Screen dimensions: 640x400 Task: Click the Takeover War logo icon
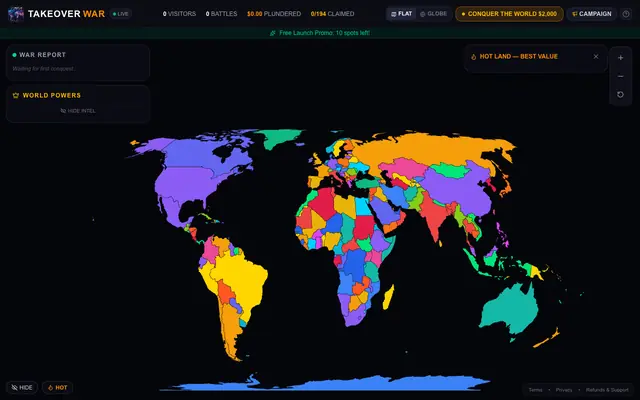pos(16,14)
